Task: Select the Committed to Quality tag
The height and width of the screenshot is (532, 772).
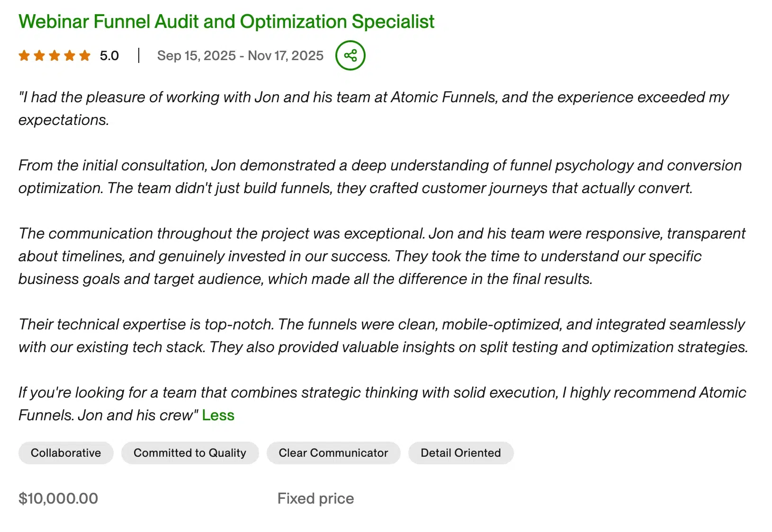Action: pos(190,452)
